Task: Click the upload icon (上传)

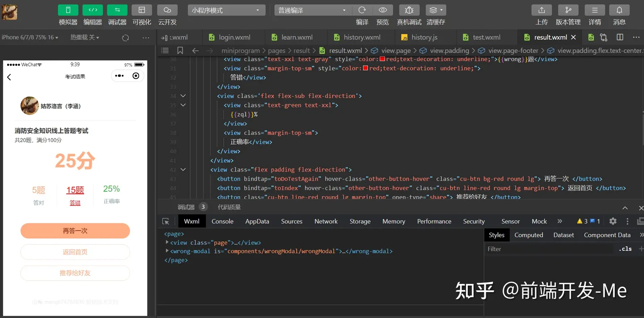Action: 542,10
